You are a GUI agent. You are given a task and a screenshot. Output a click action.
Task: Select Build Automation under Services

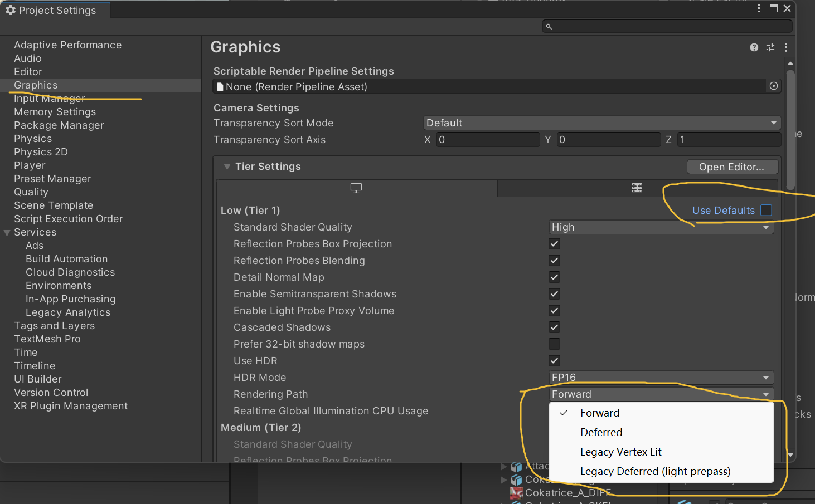(66, 258)
